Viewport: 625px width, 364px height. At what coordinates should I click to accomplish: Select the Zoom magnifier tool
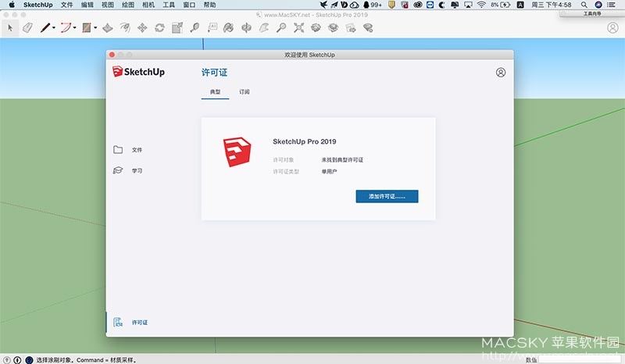281,28
